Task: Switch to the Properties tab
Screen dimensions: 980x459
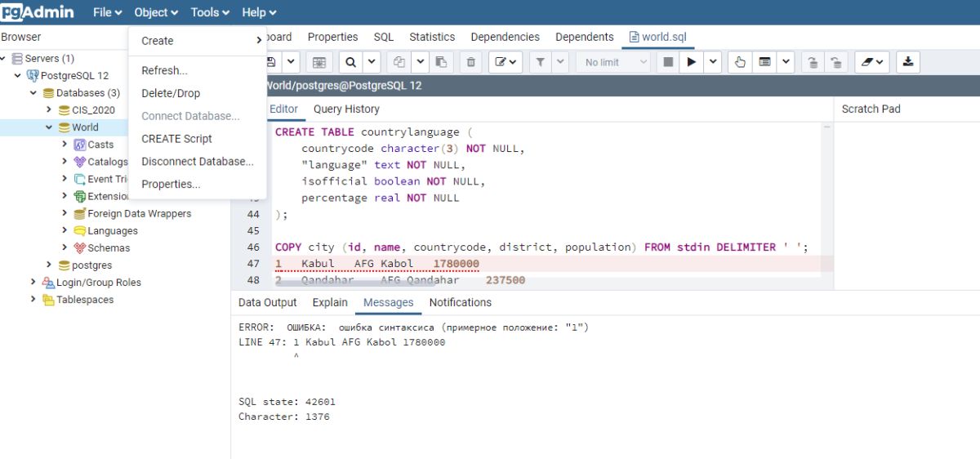Action: [332, 37]
